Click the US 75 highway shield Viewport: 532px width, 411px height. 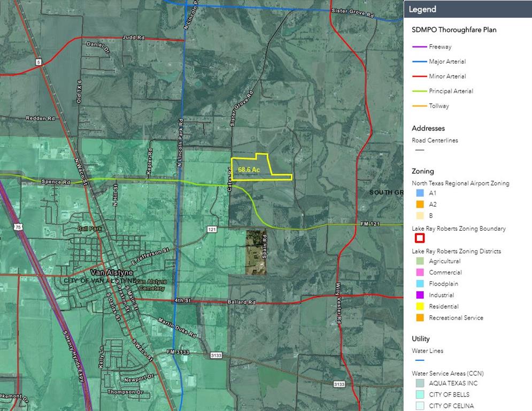coord(18,227)
